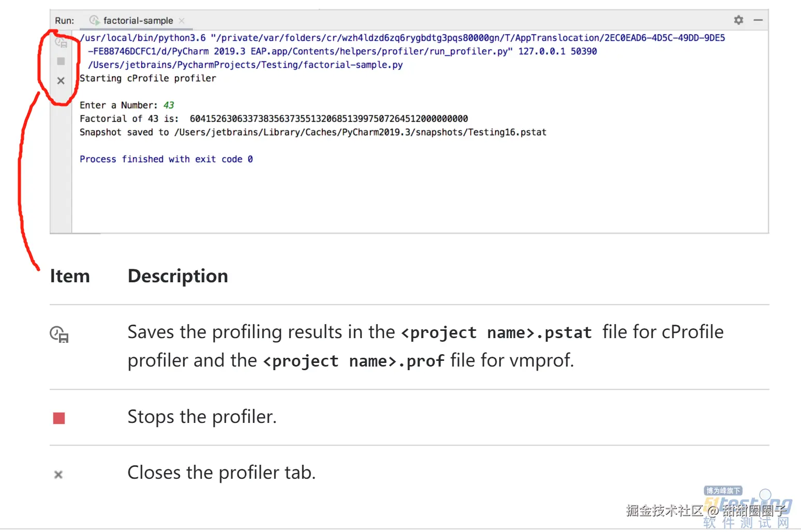Click the small x icon in Item column
This screenshot has width=801, height=532.
[x=58, y=475]
